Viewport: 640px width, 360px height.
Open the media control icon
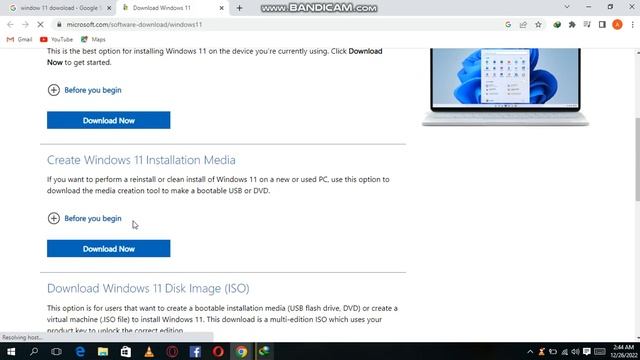[x=587, y=24]
